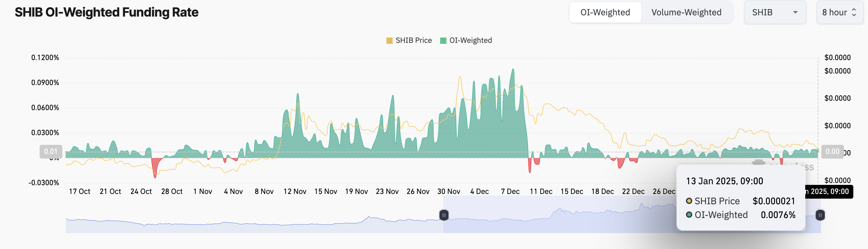Toggle the SHIB Price legend swatch

[x=389, y=40]
